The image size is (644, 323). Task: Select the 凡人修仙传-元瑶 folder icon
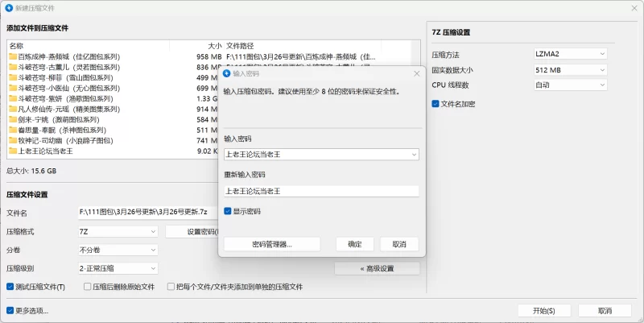13,109
